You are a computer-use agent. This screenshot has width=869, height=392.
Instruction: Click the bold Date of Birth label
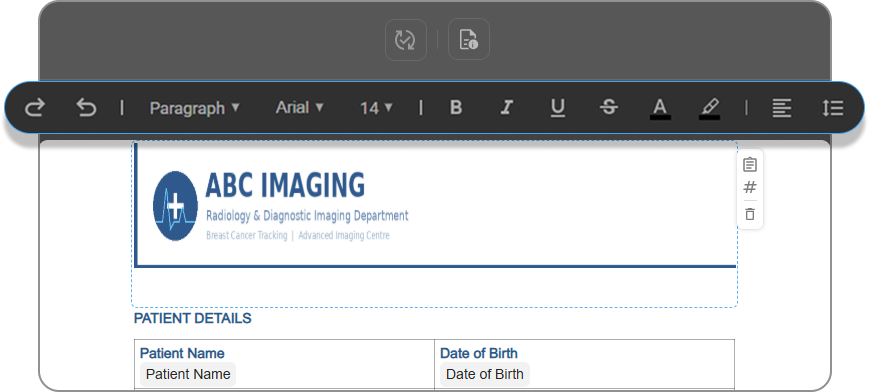(479, 353)
